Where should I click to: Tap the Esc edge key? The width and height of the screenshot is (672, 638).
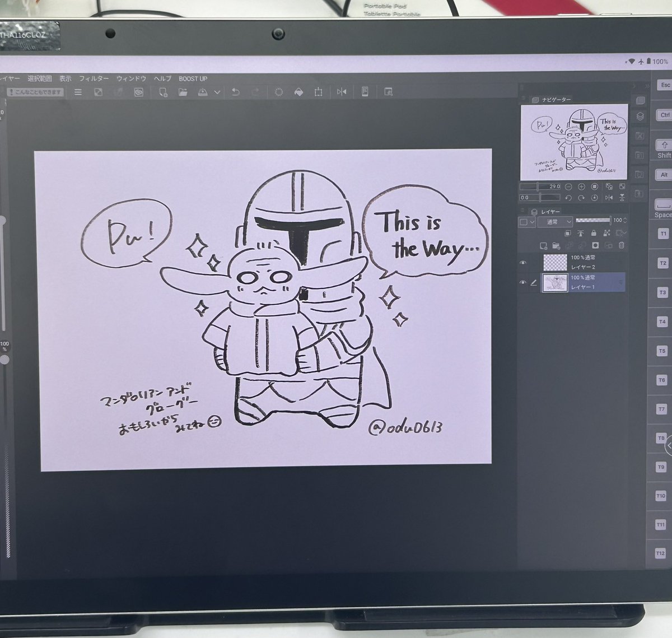[664, 85]
